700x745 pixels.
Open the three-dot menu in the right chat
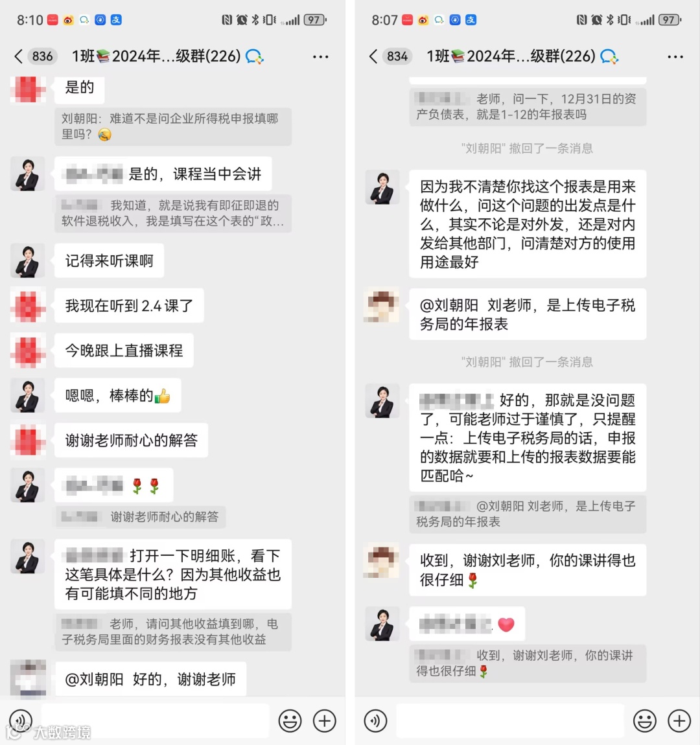675,56
